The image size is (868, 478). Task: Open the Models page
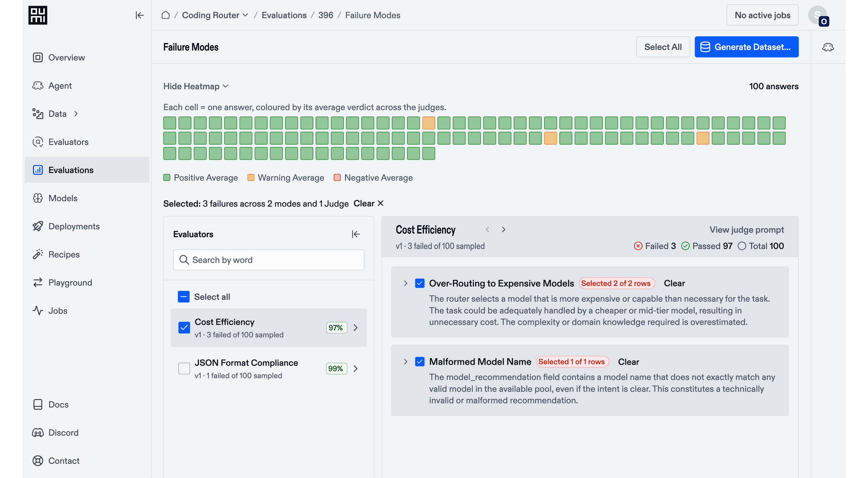tap(87, 198)
